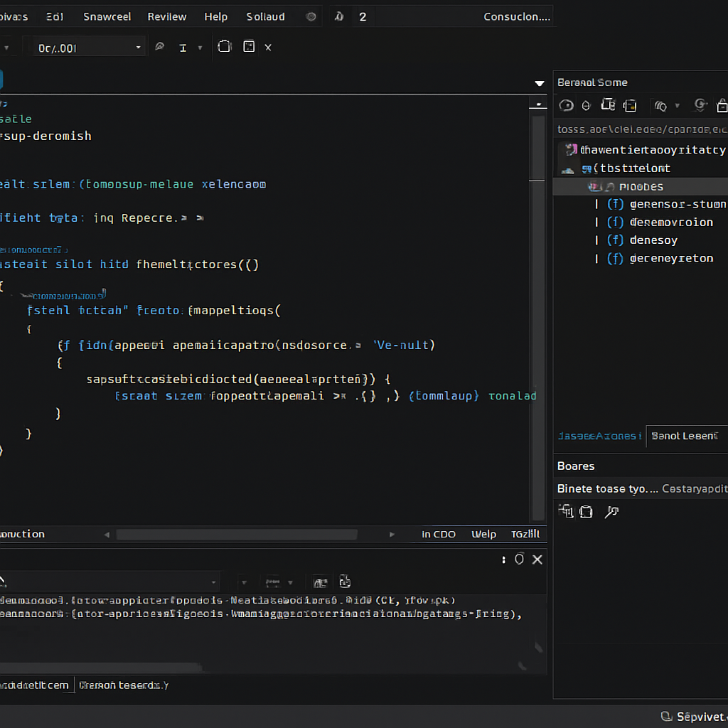Open the dropdown arrow beside text cursor tool

pyautogui.click(x=200, y=48)
